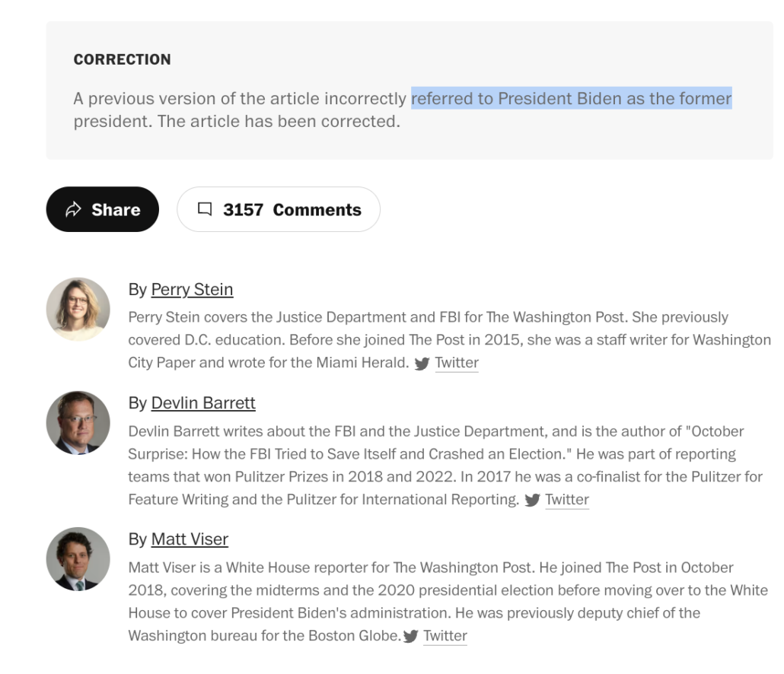Open Matt Viser's profile photo
This screenshot has height=674, width=784.
[x=78, y=559]
